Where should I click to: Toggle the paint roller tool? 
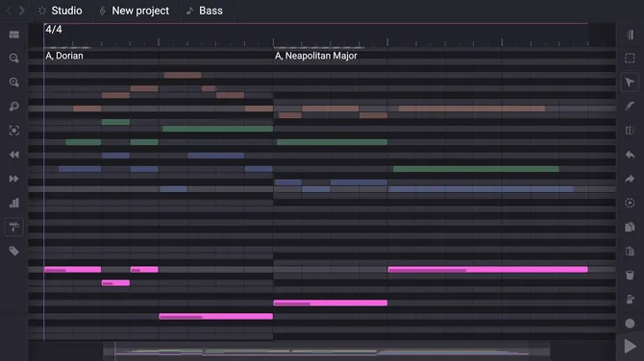(14, 227)
